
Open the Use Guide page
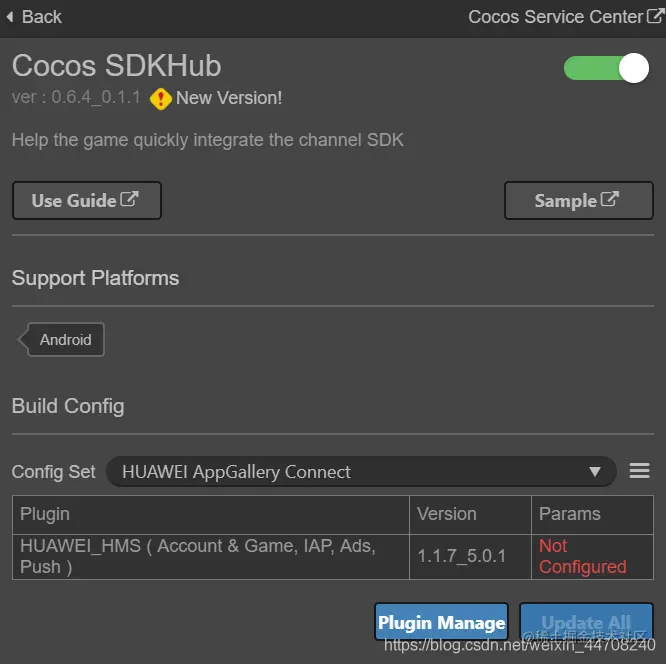(x=87, y=201)
